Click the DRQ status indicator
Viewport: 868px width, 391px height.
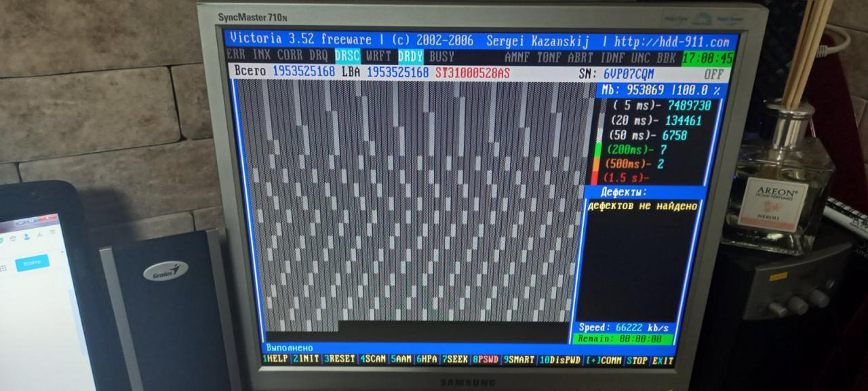319,56
